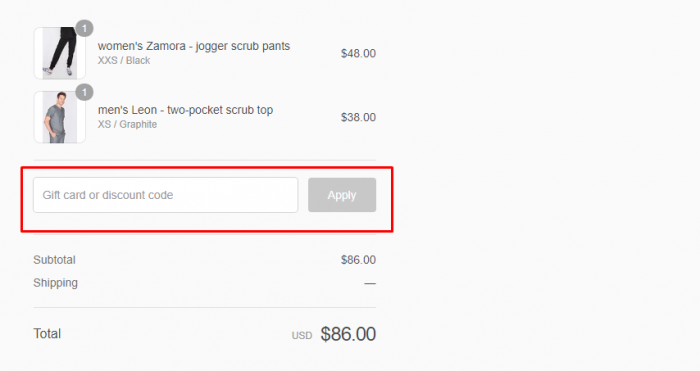Click the Apply button
This screenshot has height=371, width=700.
pos(342,195)
